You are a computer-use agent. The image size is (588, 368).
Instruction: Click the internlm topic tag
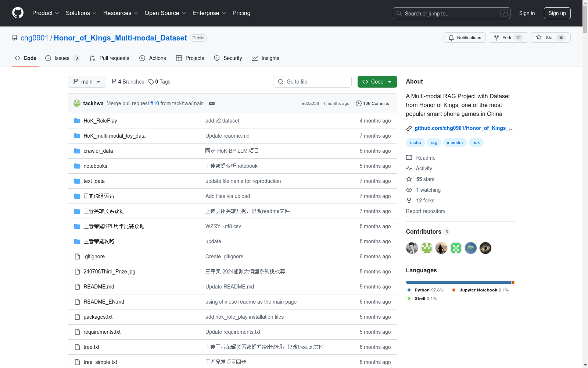tap(455, 142)
